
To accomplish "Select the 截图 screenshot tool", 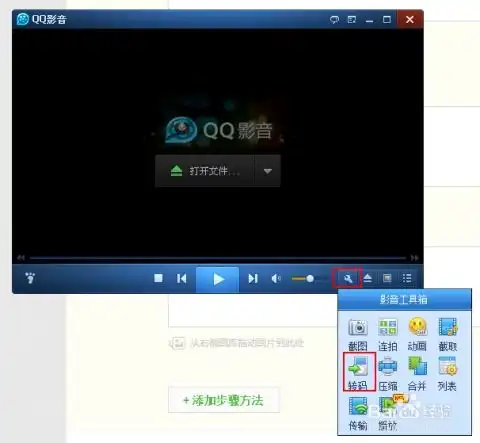I will click(358, 335).
